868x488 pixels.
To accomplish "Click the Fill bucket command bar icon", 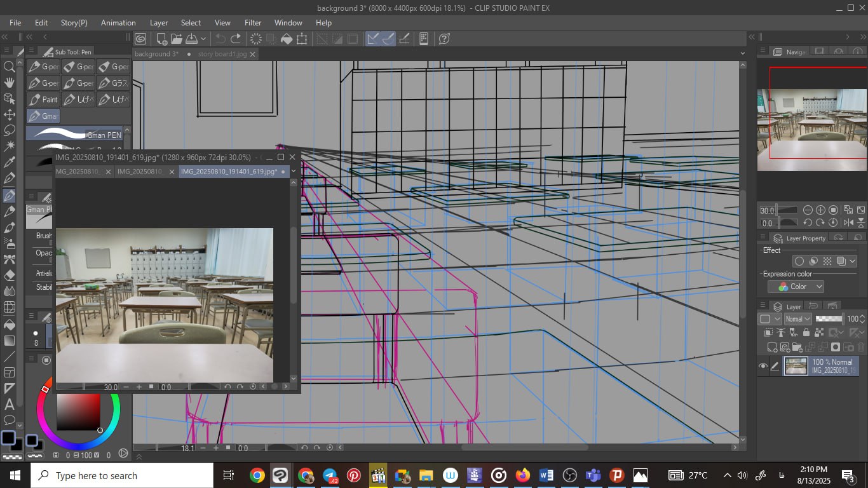I will coord(287,39).
